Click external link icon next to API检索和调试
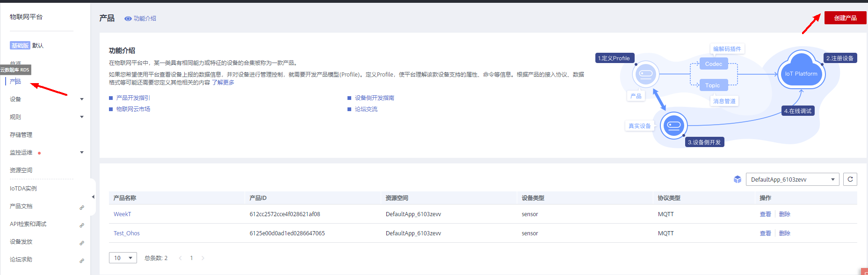Image resolution: width=868 pixels, height=275 pixels. pyautogui.click(x=82, y=225)
